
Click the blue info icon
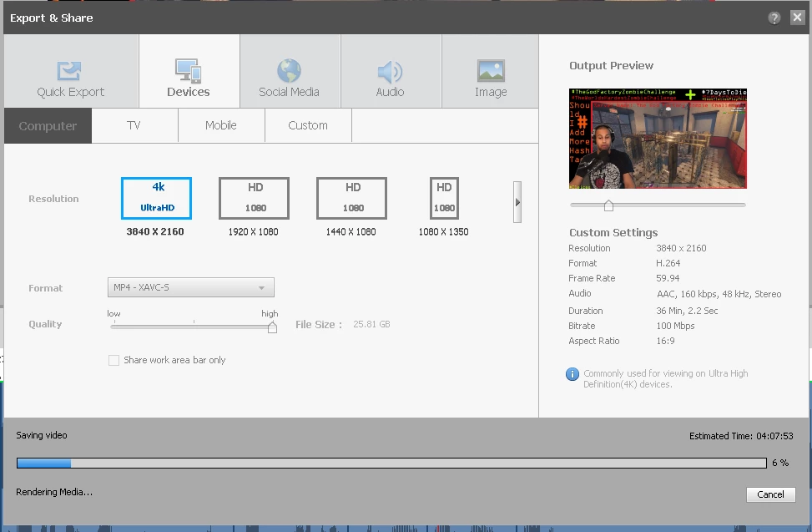(572, 374)
